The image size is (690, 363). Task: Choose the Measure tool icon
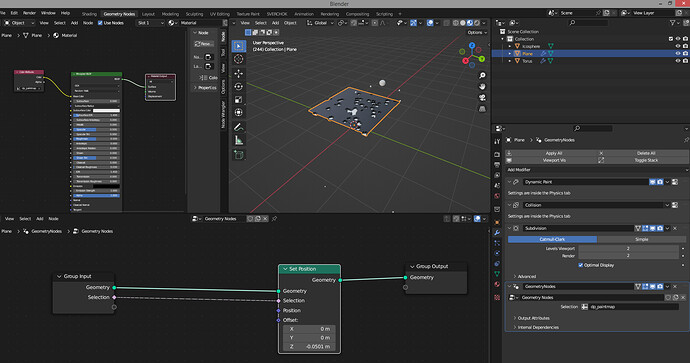pyautogui.click(x=239, y=140)
